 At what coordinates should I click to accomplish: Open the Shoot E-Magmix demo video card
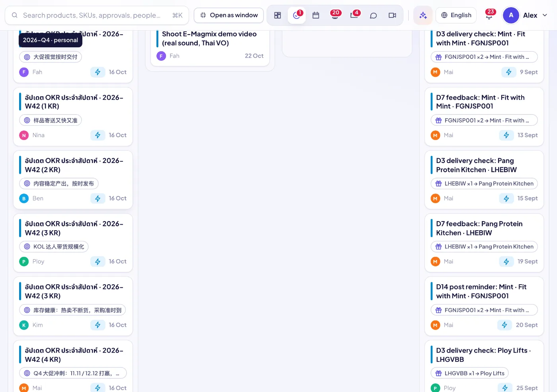tap(210, 39)
